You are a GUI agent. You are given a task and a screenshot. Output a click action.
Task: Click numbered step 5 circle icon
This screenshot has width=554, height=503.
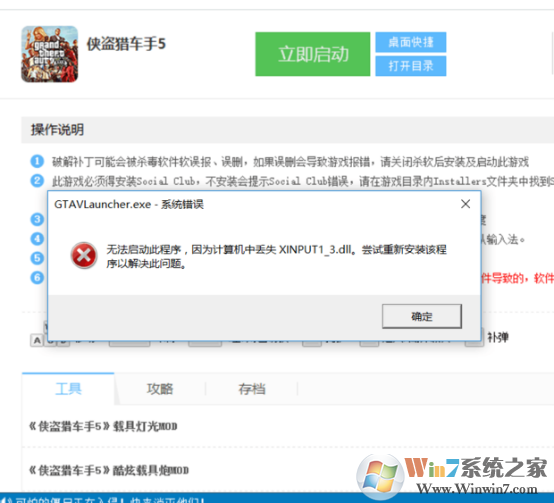37,258
